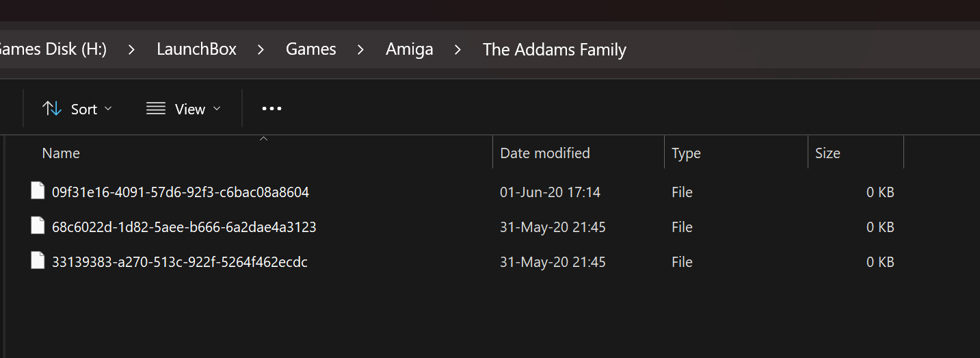Go to Amiga folder in address bar
The height and width of the screenshot is (358, 980).
[409, 49]
